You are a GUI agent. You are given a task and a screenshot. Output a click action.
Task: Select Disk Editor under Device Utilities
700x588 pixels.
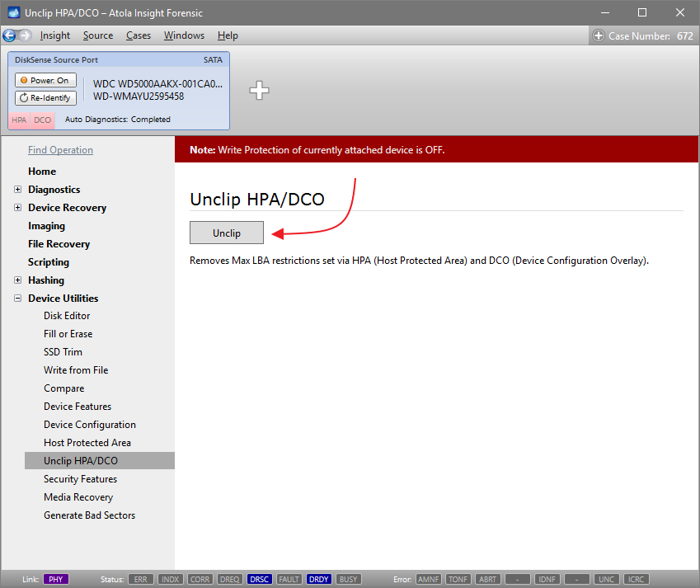tap(67, 316)
